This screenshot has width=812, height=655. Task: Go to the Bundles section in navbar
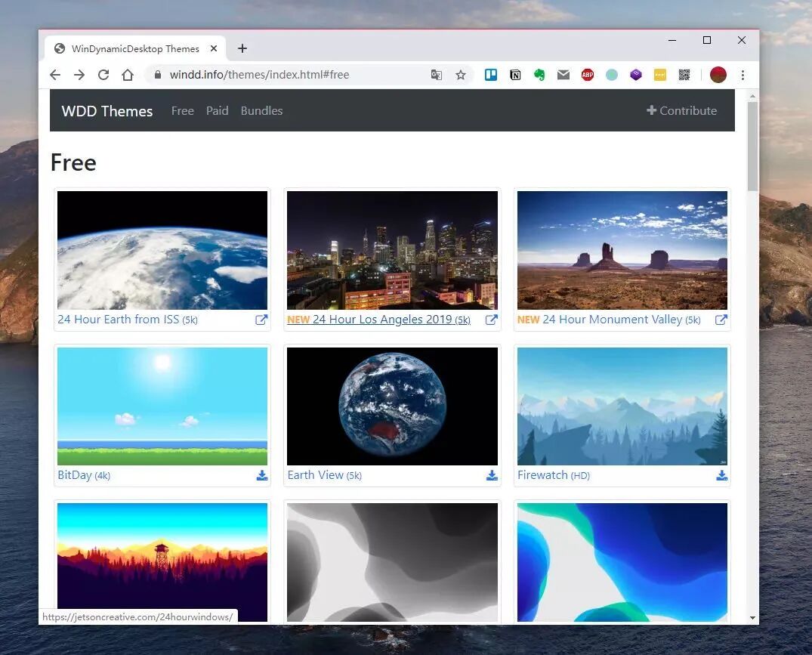261,111
